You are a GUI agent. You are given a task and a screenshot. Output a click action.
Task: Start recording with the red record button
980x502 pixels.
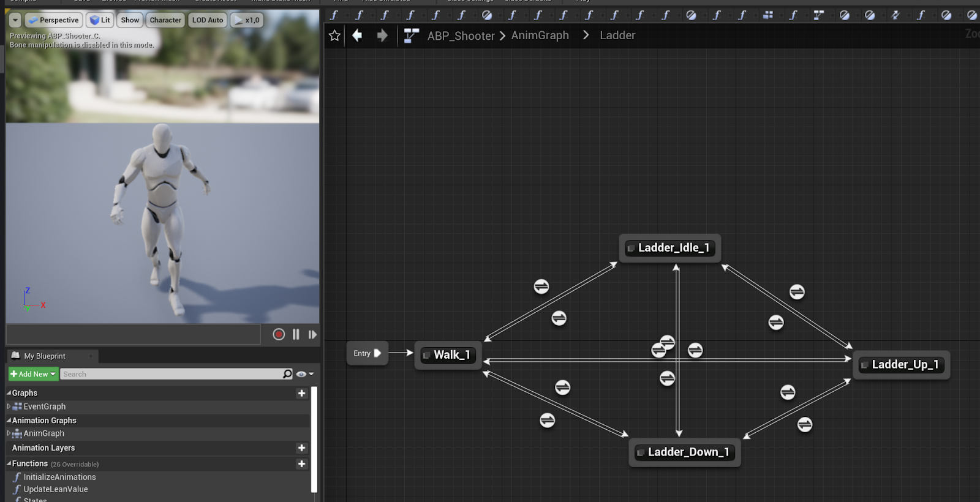279,334
